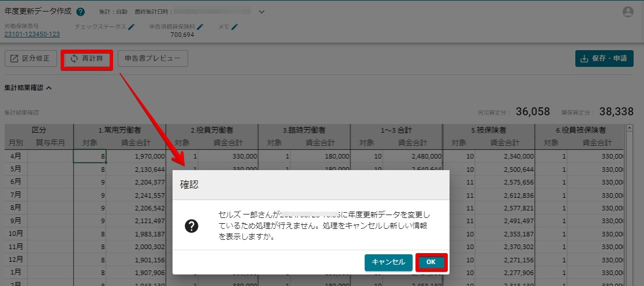Click the 2,241,557 wage cell

[x=136, y=195]
